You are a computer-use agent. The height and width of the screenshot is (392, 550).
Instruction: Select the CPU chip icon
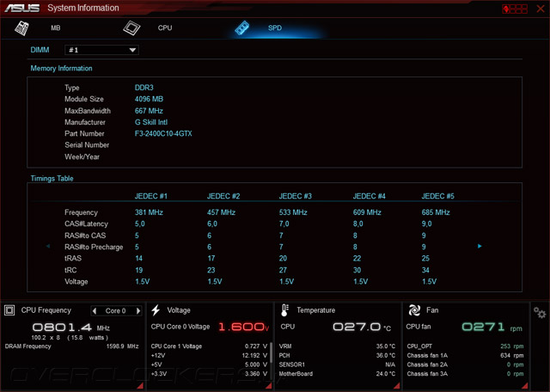131,28
